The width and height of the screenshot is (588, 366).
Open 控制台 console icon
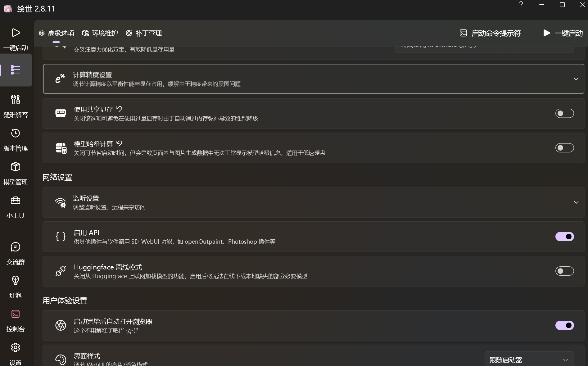click(x=16, y=314)
